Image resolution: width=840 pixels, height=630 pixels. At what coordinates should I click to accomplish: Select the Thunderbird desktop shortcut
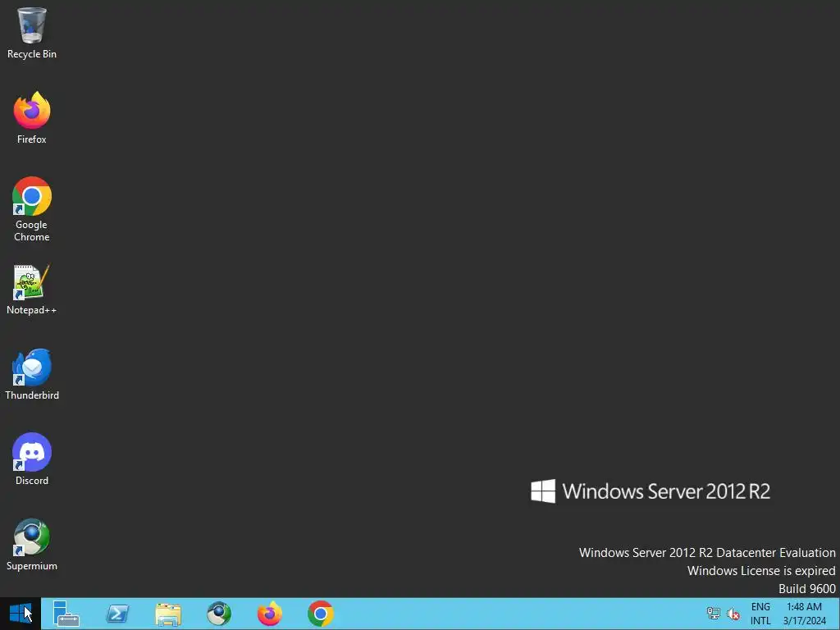[x=32, y=374]
